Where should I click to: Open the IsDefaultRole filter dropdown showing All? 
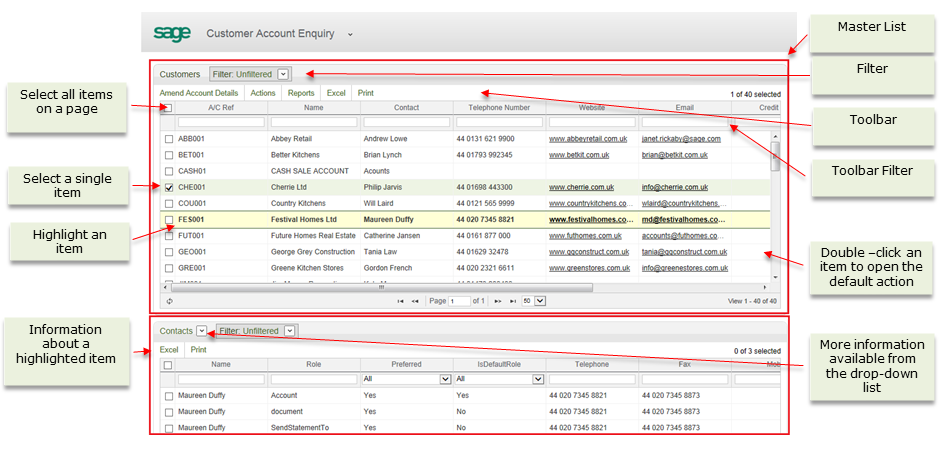pyautogui.click(x=500, y=380)
